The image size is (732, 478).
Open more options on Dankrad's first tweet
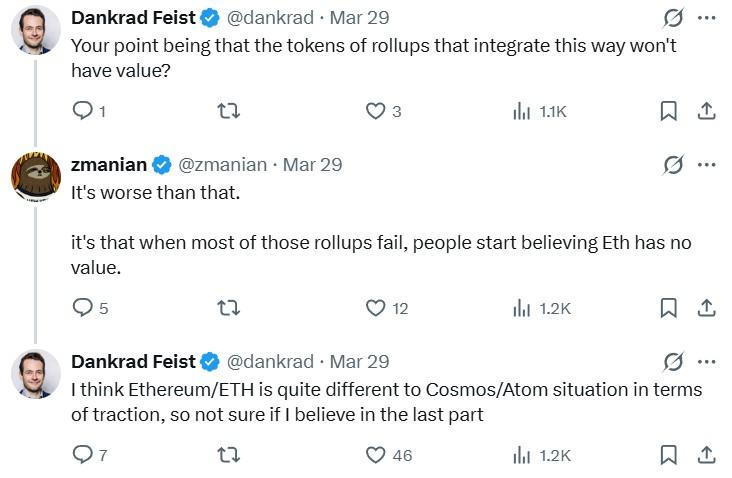706,18
